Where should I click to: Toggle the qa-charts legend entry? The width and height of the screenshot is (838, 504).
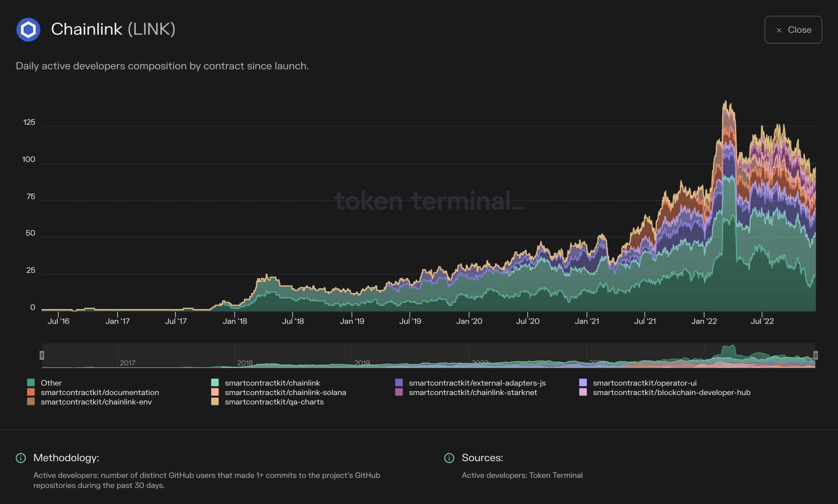point(274,402)
